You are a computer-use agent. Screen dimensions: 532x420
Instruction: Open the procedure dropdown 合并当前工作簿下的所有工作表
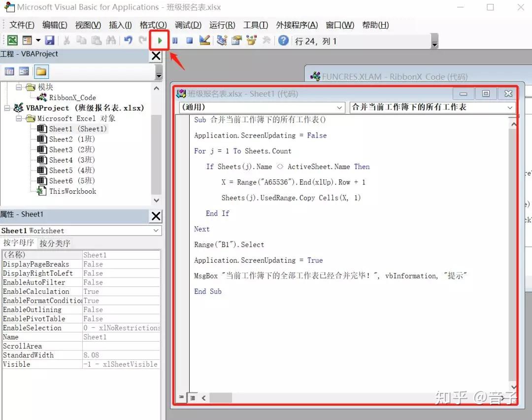pyautogui.click(x=510, y=107)
